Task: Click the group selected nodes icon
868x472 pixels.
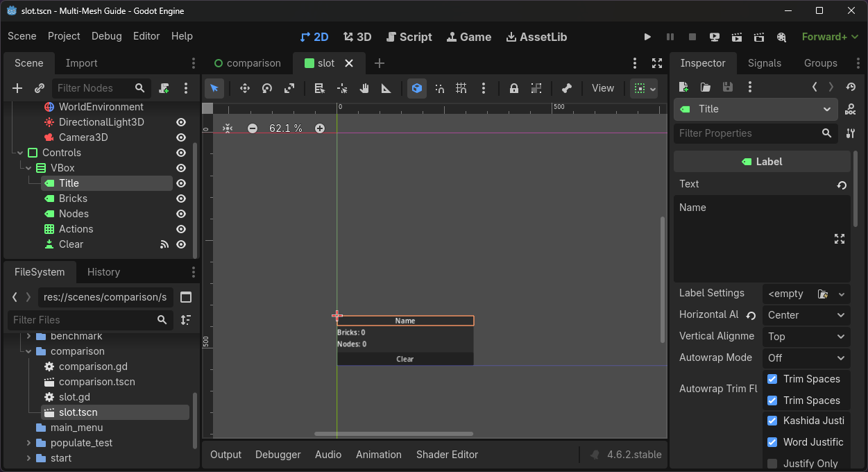Action: (x=536, y=88)
